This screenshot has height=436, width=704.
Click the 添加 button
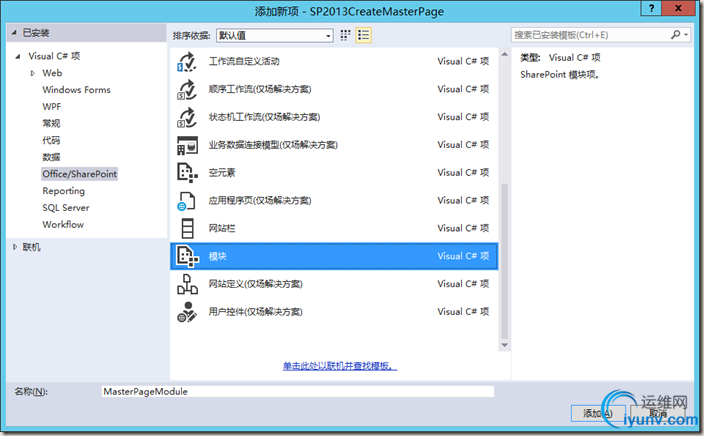point(598,413)
